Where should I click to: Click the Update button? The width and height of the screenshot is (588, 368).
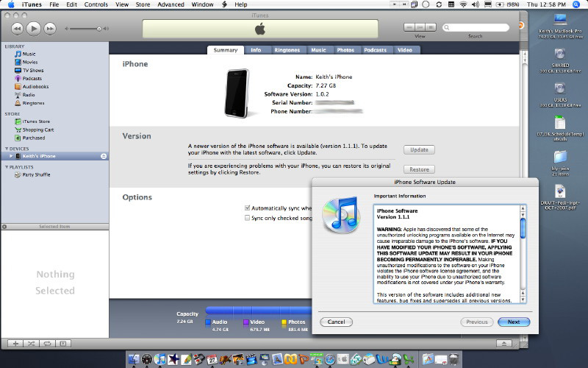[419, 150]
